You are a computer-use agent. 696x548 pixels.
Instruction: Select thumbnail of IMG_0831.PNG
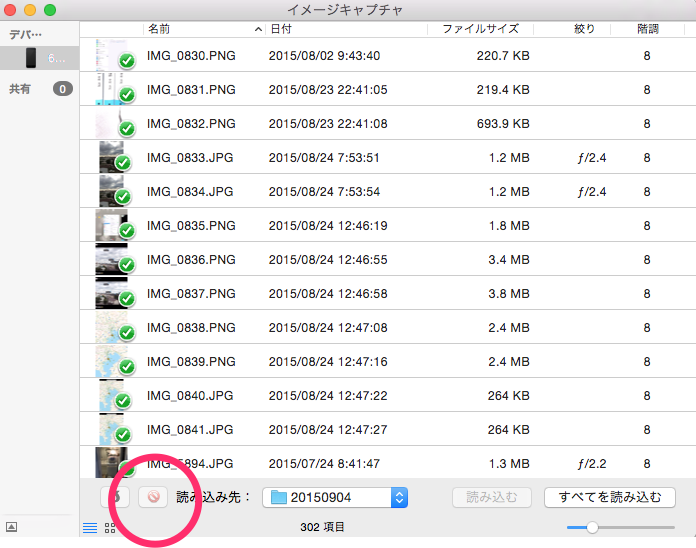(112, 89)
